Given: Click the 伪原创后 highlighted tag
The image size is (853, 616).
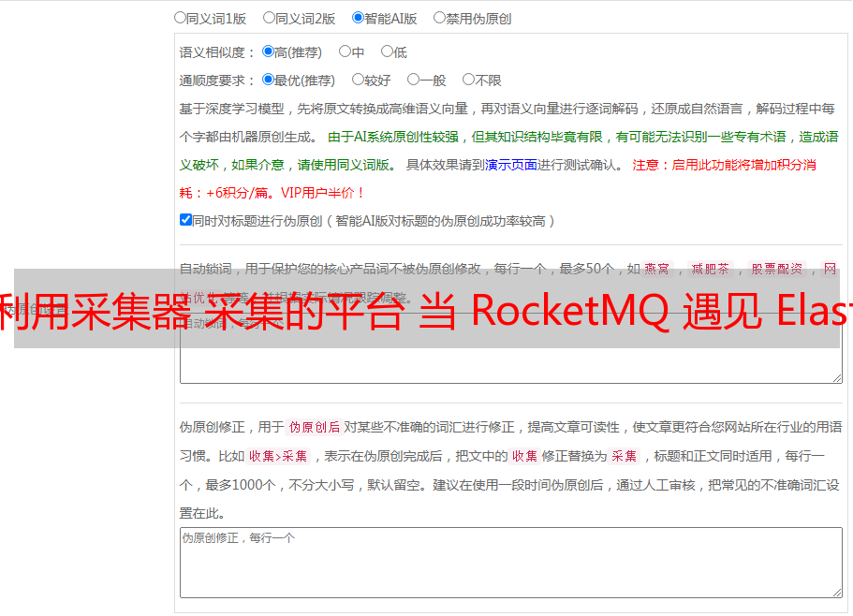Looking at the screenshot, I should 315,427.
